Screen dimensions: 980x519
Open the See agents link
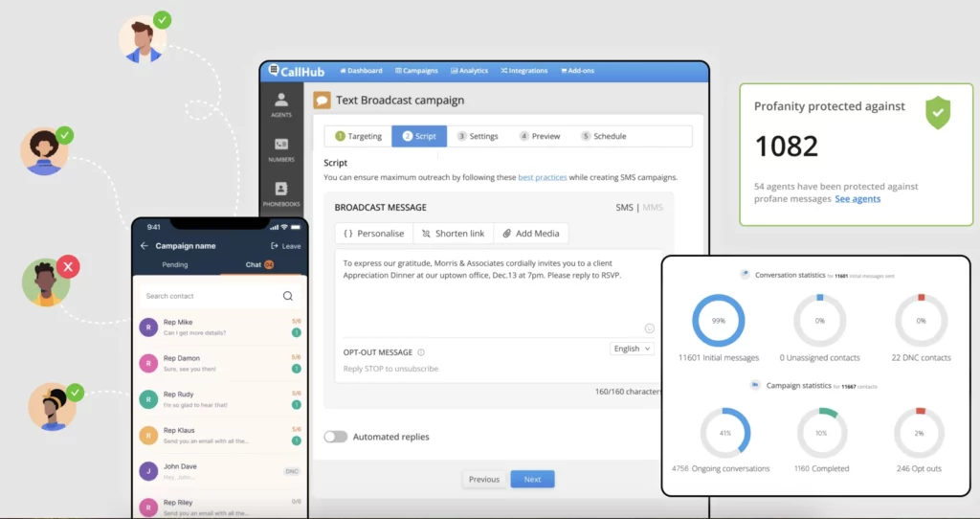click(x=857, y=199)
